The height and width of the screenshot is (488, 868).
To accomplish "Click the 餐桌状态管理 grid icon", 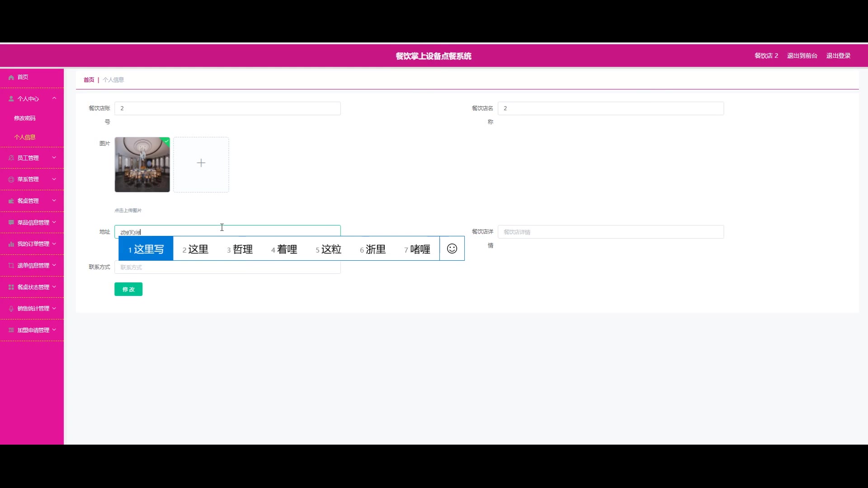I will coord(11,287).
